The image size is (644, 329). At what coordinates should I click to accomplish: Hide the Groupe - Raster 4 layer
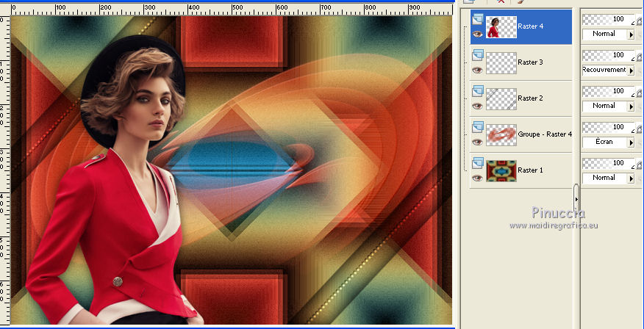click(x=477, y=141)
